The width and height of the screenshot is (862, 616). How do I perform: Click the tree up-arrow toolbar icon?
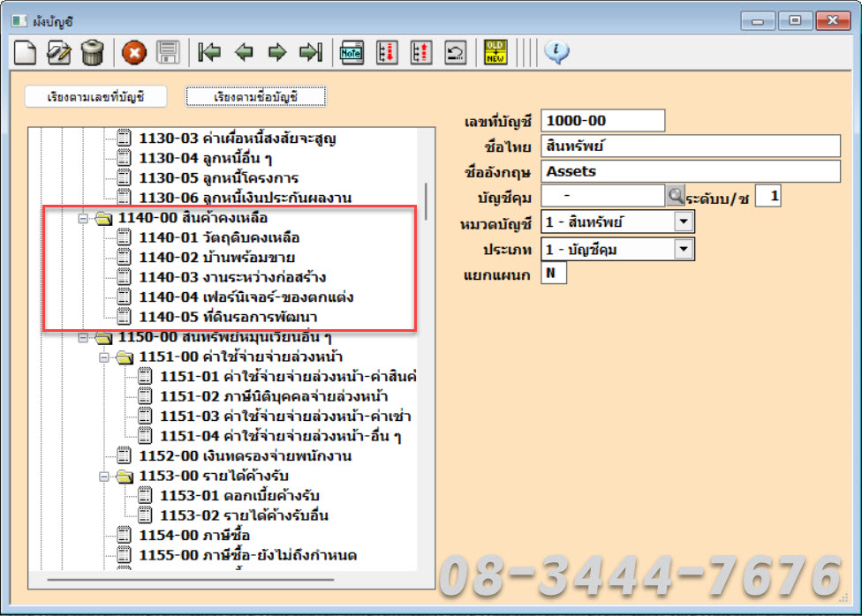tap(421, 53)
